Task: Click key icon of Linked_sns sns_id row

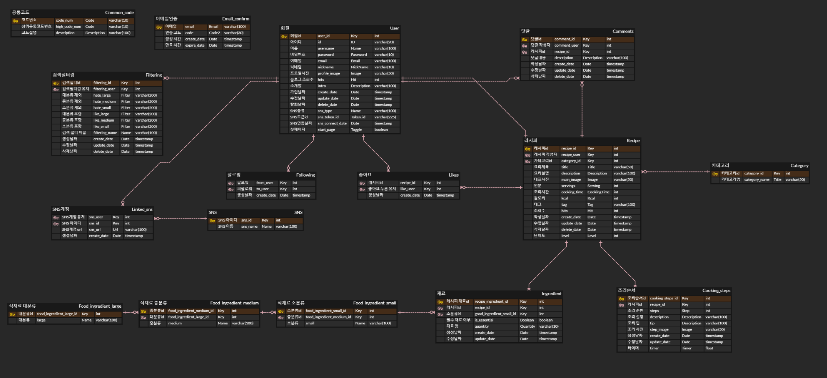Action: click(55, 223)
